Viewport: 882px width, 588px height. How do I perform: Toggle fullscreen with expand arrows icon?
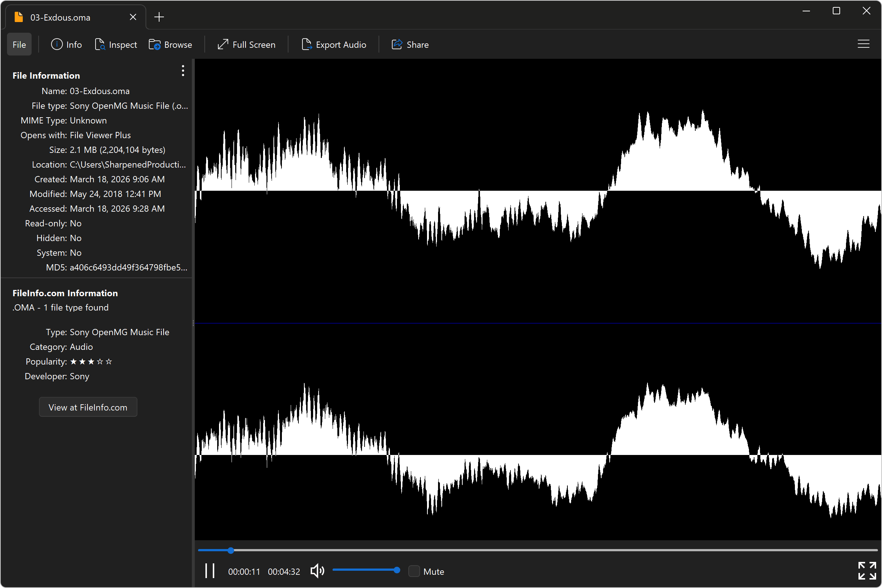[x=867, y=571]
